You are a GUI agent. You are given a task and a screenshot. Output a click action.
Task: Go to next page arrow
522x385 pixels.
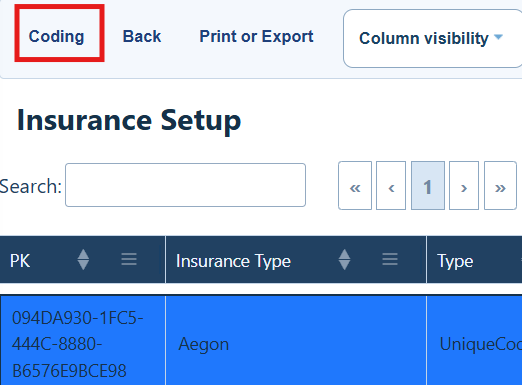(x=464, y=186)
